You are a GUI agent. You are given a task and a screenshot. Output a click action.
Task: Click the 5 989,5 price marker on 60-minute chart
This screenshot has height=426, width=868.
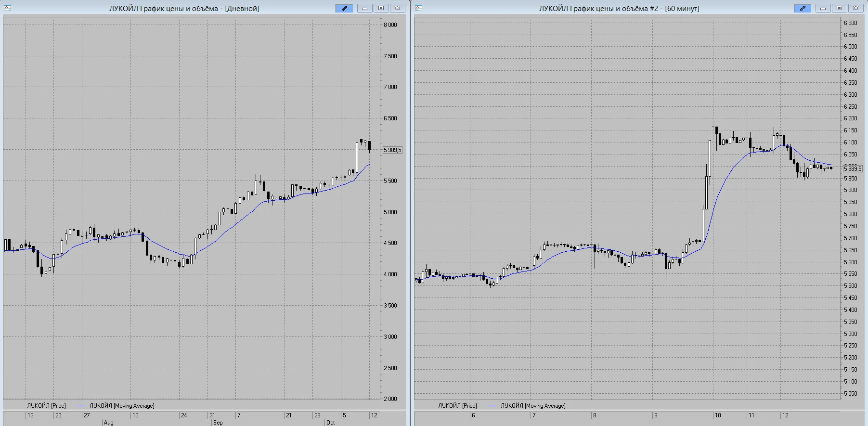(853, 168)
